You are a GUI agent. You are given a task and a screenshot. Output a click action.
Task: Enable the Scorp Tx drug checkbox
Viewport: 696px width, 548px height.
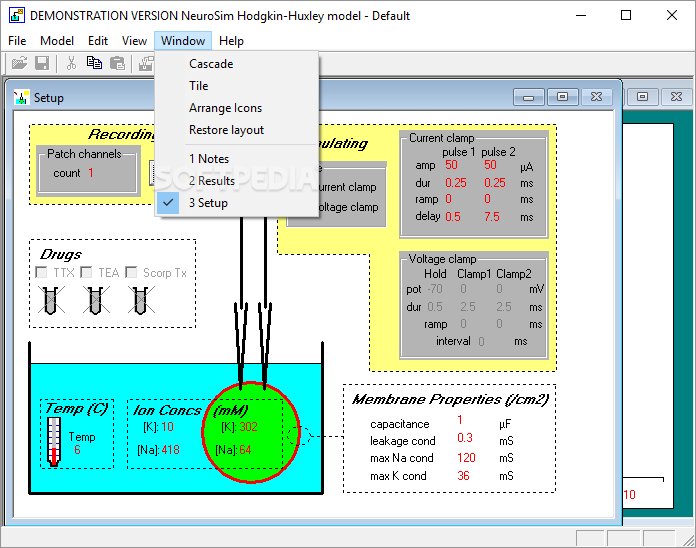[x=131, y=272]
